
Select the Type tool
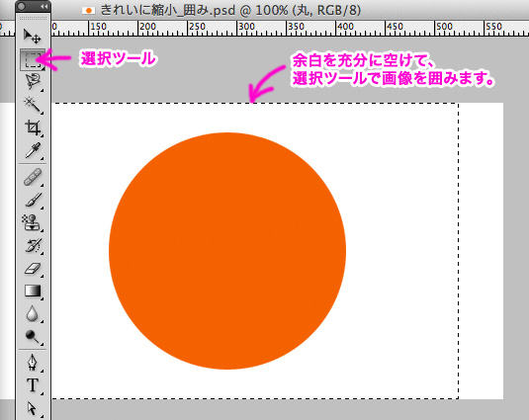pos(33,385)
